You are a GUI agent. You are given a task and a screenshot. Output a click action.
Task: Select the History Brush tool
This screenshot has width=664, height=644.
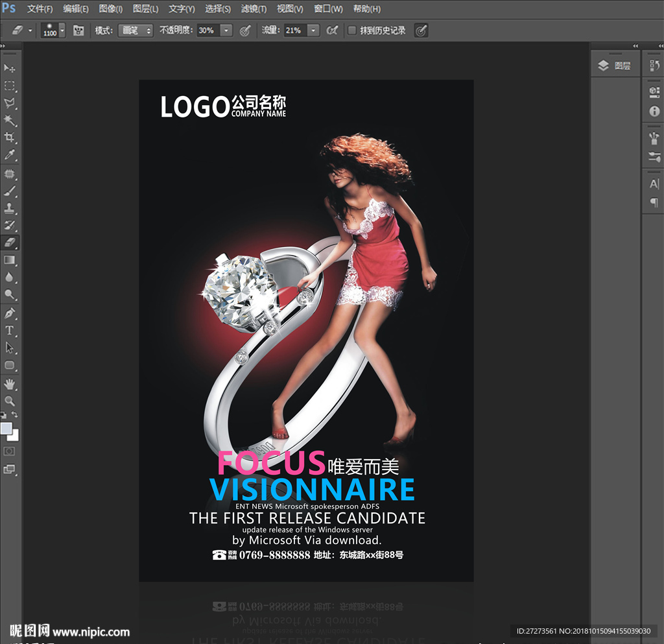point(9,225)
